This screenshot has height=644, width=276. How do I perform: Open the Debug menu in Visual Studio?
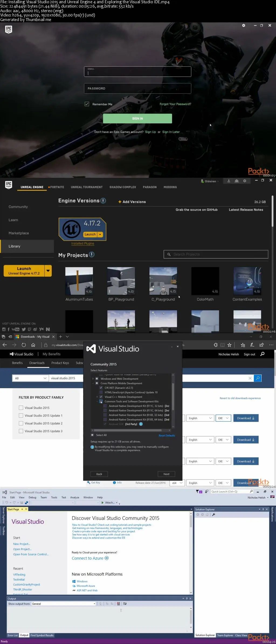(x=32, y=497)
